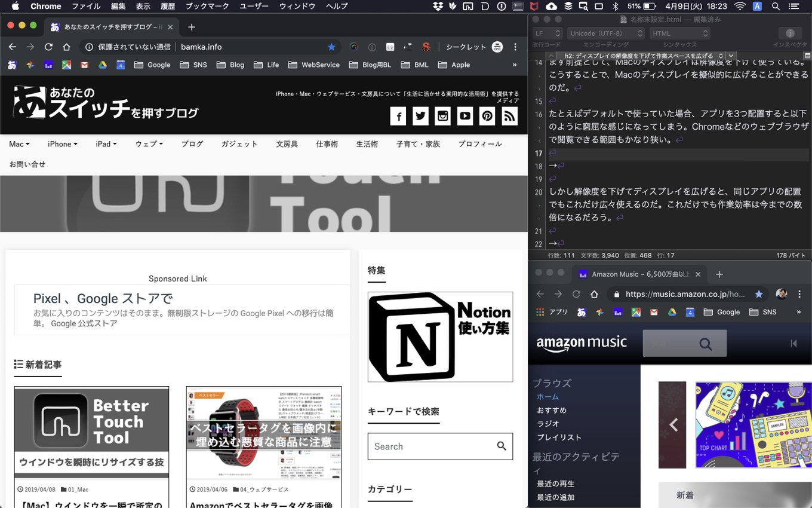Open the ウィンドウ menu
The height and width of the screenshot is (508, 812).
[x=297, y=6]
